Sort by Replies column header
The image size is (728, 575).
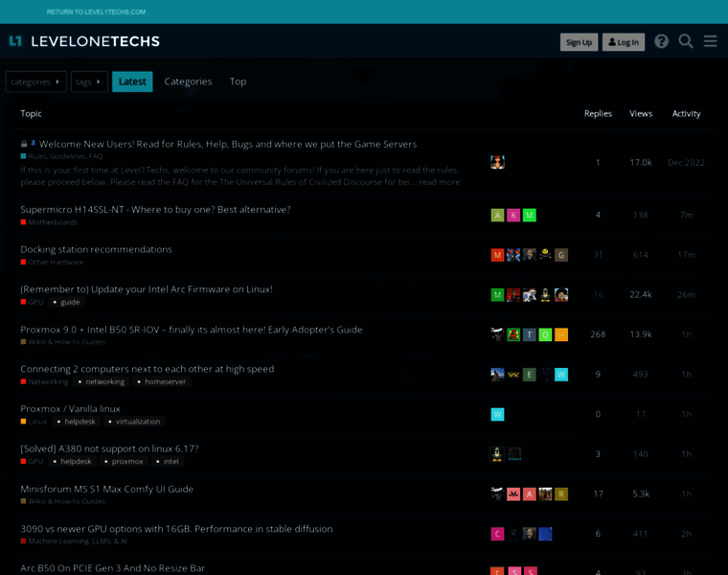(598, 114)
